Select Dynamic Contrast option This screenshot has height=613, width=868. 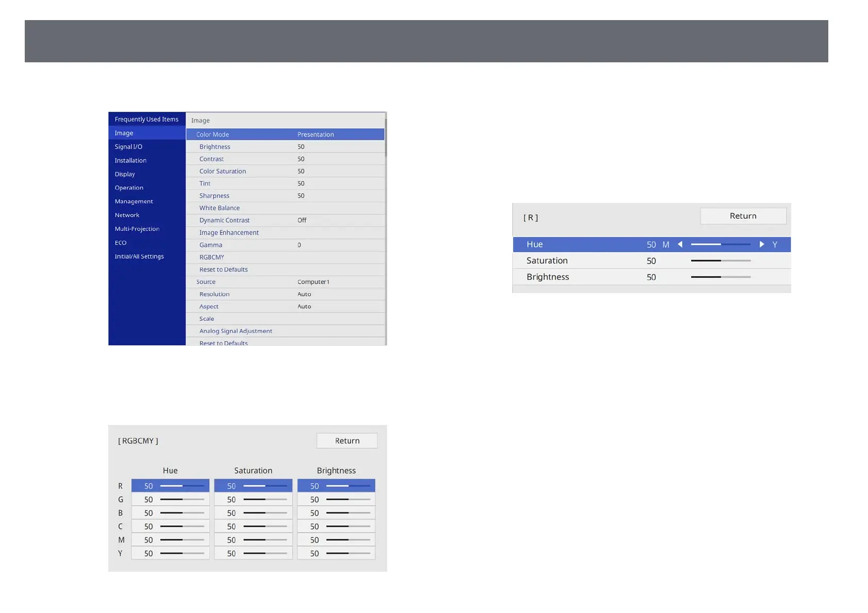pos(285,220)
